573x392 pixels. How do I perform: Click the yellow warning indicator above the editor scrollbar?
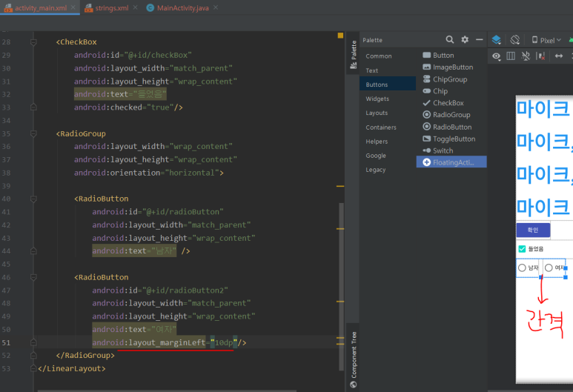click(340, 36)
